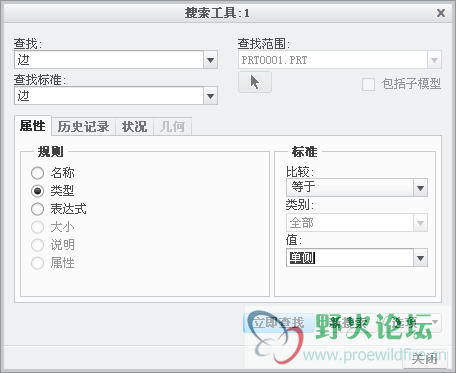Switch to the 几何 tab
Image resolution: width=456 pixels, height=373 pixels.
pos(172,127)
